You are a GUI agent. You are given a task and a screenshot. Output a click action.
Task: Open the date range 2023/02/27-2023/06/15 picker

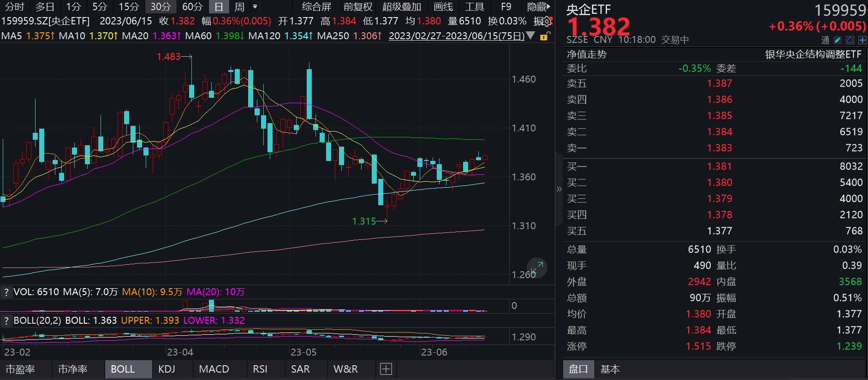(x=457, y=36)
